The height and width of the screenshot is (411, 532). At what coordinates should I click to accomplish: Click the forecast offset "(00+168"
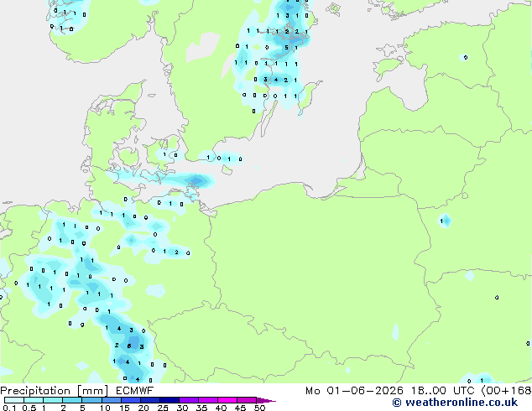coord(506,391)
